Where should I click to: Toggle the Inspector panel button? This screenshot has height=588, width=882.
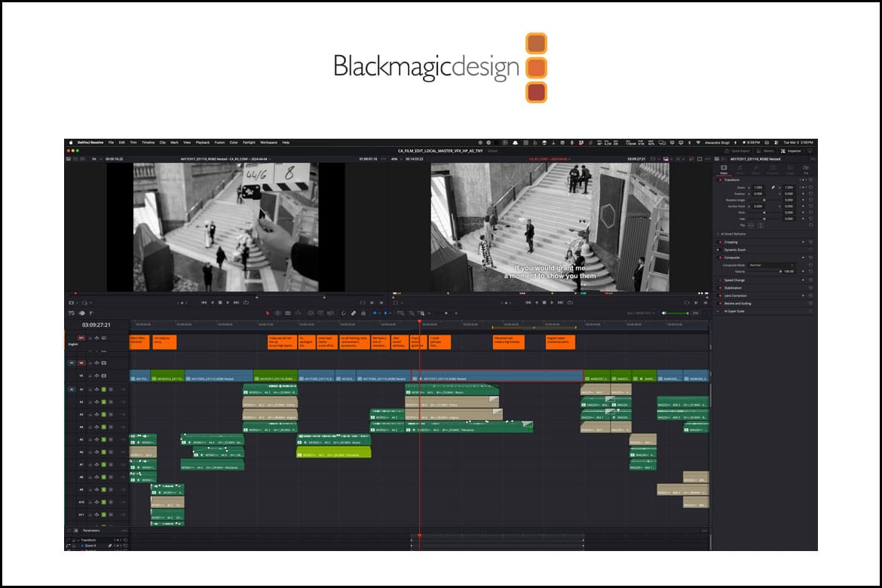point(791,151)
